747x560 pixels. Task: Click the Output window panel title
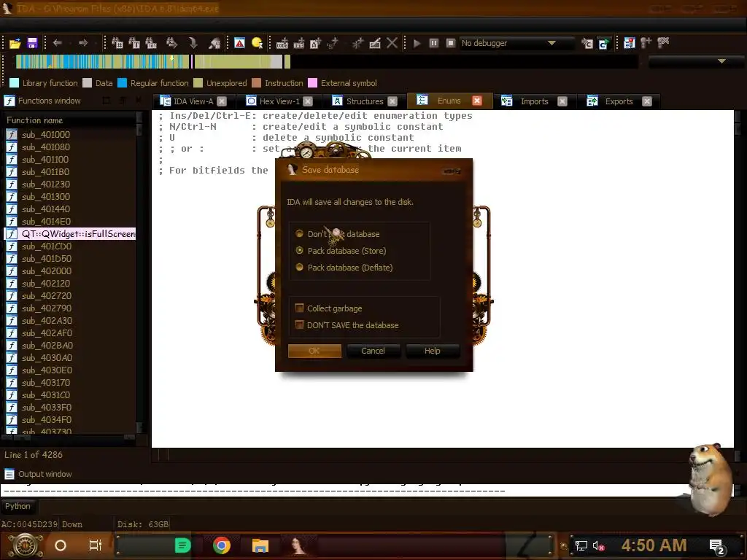click(44, 474)
